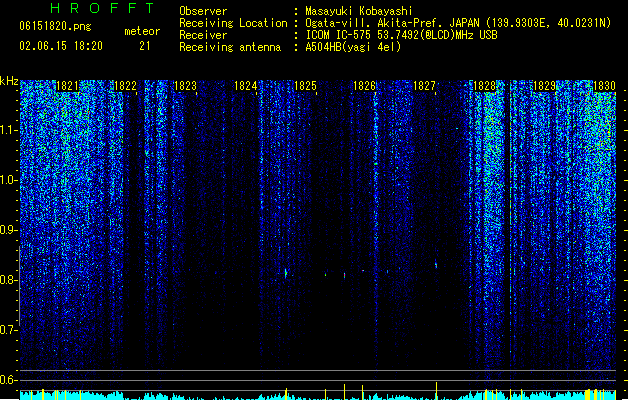Click the 1826 time label
The image size is (629, 400).
pyautogui.click(x=364, y=86)
